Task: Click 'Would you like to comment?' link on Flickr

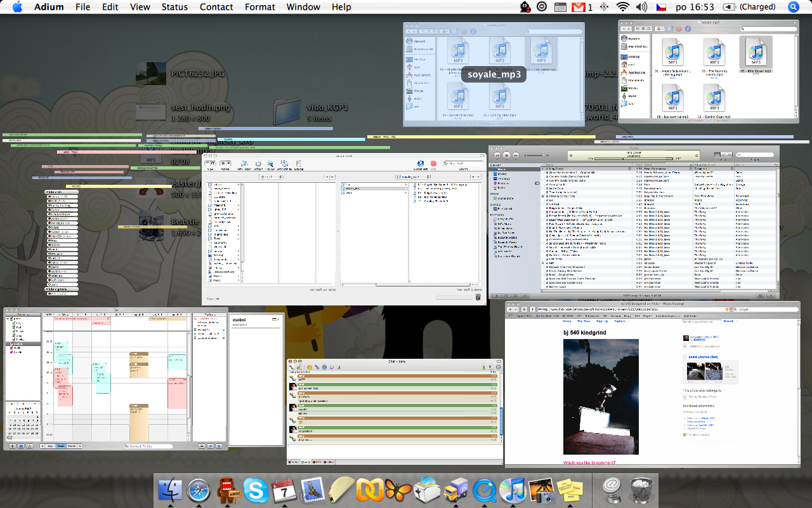Action: tap(589, 462)
